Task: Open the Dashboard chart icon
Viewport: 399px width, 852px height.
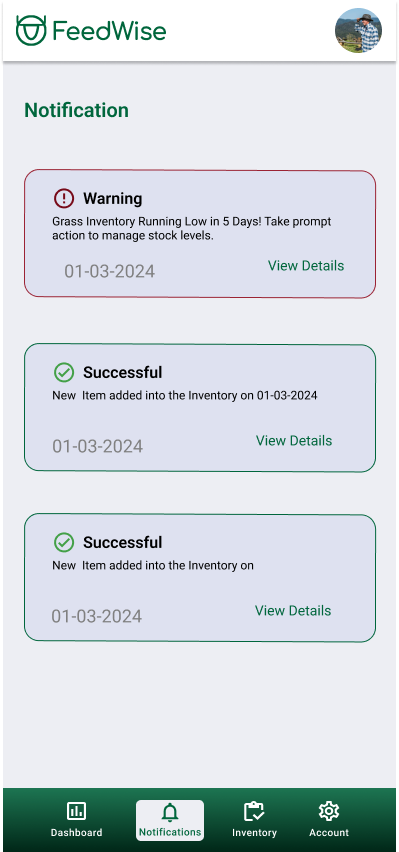Action: point(76,812)
